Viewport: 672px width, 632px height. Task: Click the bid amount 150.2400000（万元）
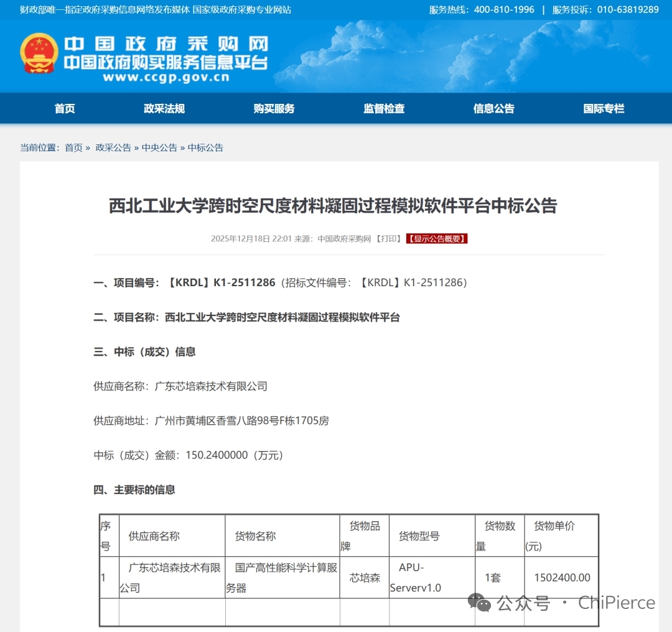click(x=235, y=455)
